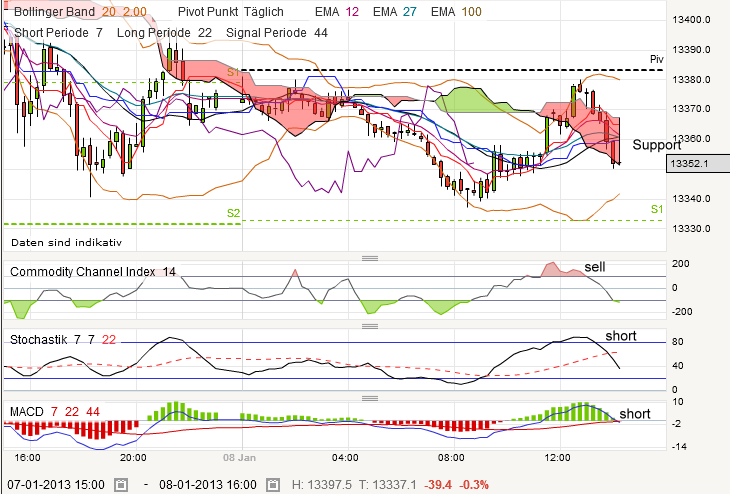Select the EMA 12 indicator label

coord(337,12)
